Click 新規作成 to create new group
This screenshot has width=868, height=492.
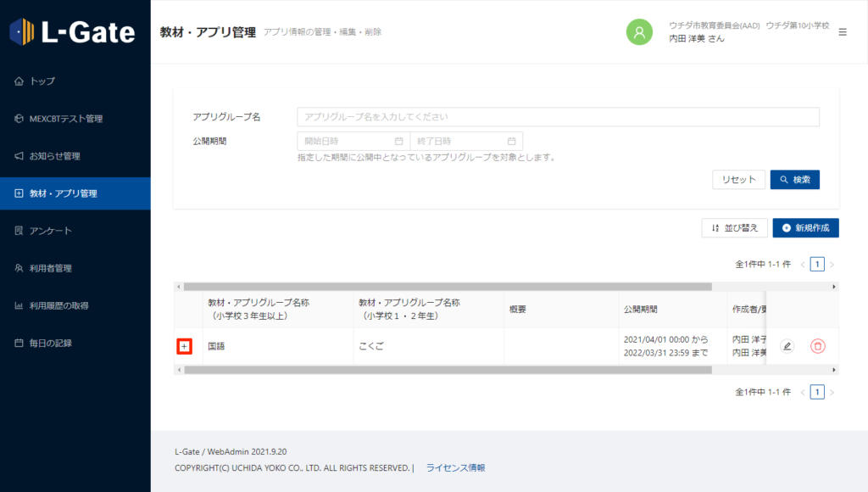tap(805, 228)
